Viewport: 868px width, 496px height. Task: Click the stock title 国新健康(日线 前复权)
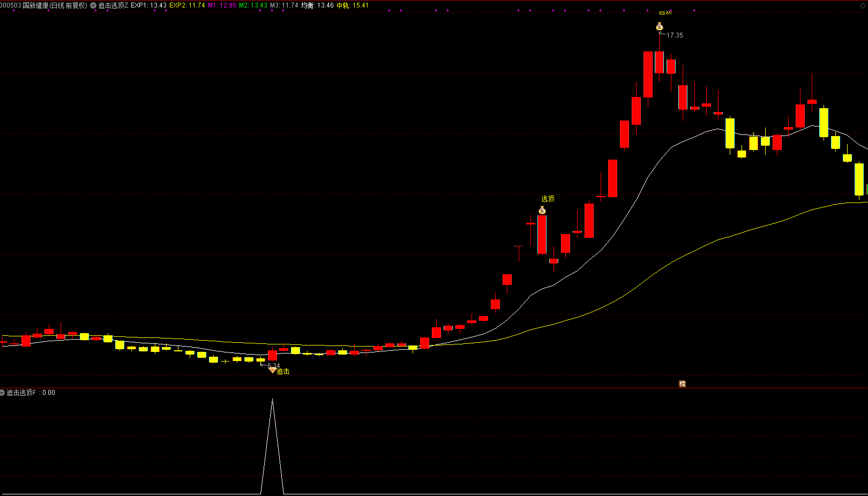(55, 5)
